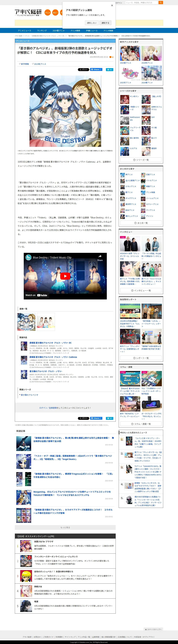Open コラム・連載一覧 expand button

[x=141, y=424]
